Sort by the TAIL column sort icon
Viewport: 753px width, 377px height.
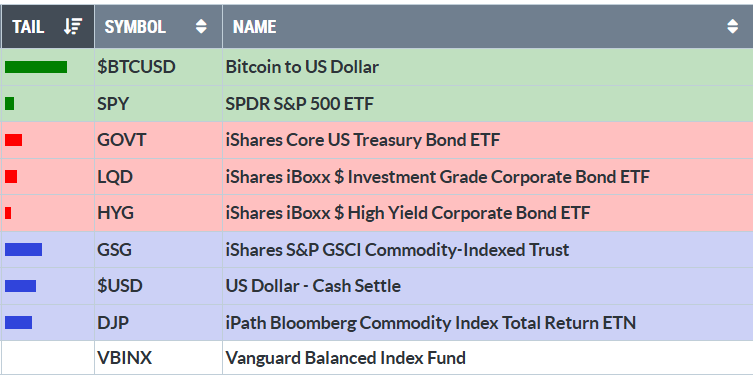[73, 26]
